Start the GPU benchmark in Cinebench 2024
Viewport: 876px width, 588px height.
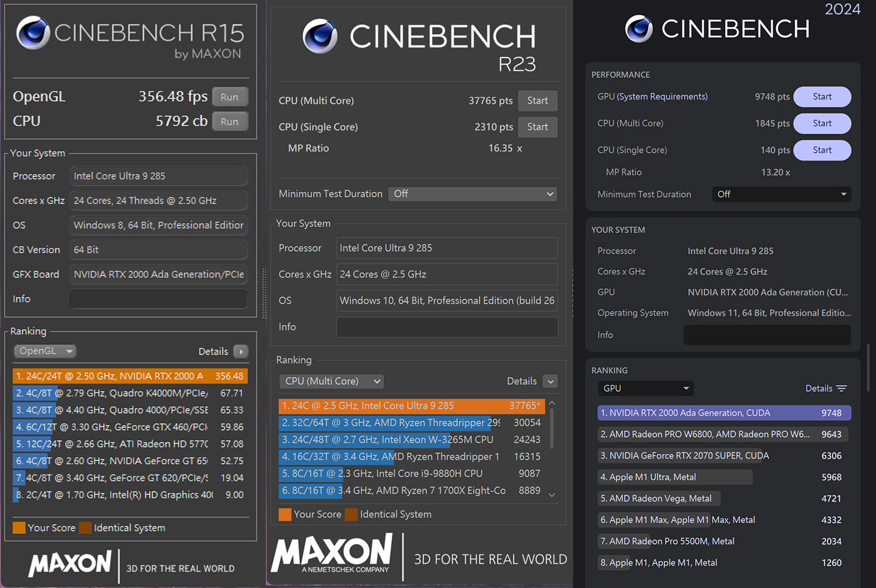point(822,97)
